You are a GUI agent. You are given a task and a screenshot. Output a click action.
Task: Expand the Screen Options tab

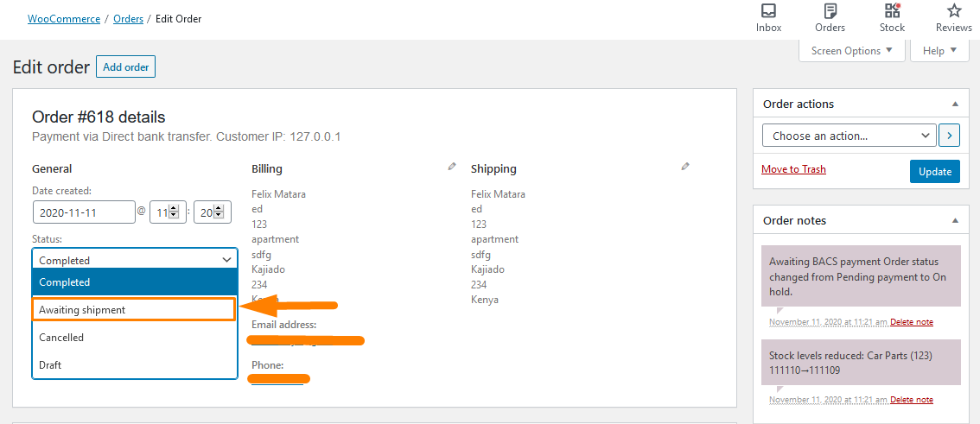(852, 51)
